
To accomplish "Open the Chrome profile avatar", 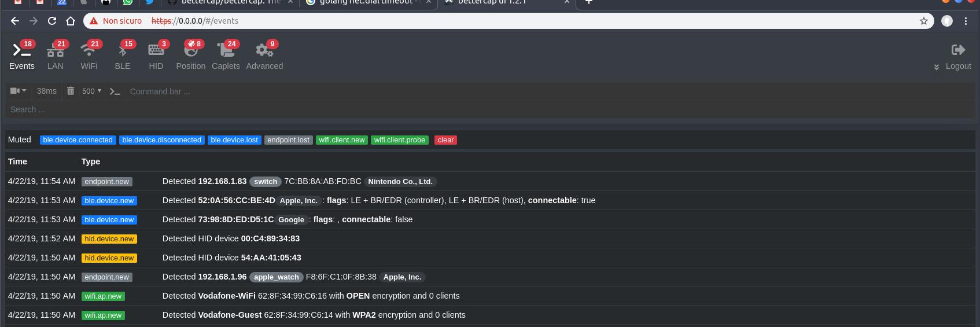I will point(947,21).
